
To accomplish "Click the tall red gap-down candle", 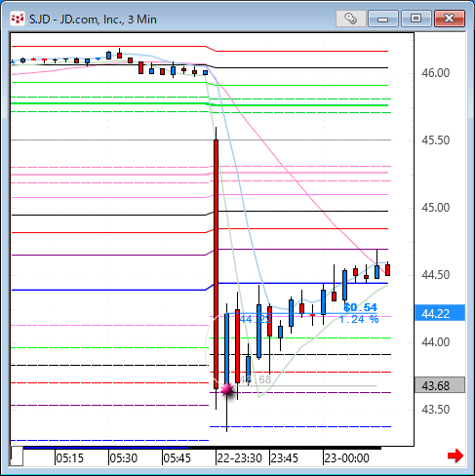I will [x=216, y=264].
